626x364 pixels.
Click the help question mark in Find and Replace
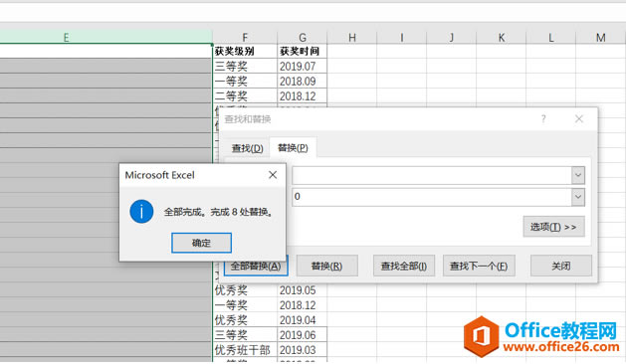tap(543, 119)
